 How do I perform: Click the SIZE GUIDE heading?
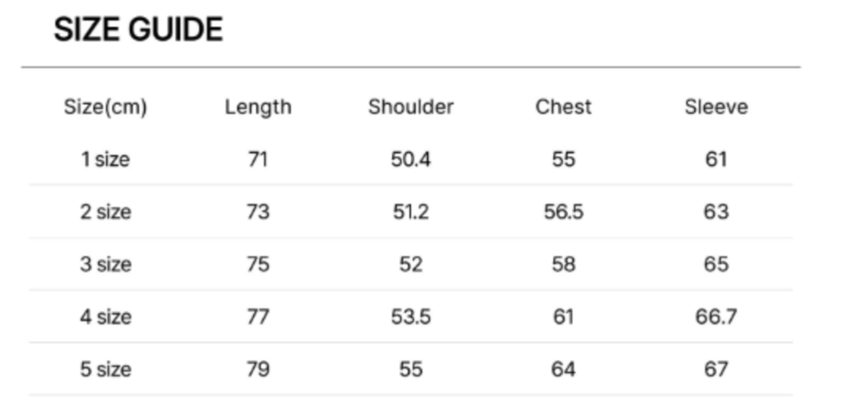point(138,30)
